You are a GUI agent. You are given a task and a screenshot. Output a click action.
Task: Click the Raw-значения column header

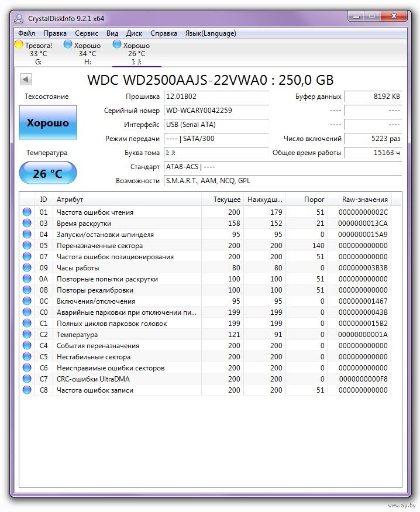359,200
